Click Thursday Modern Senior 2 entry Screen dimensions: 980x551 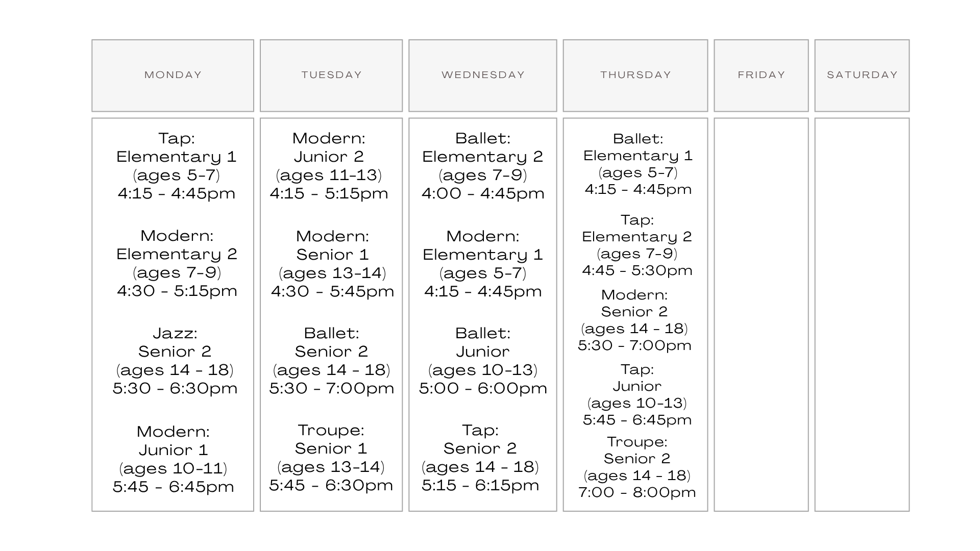click(634, 320)
